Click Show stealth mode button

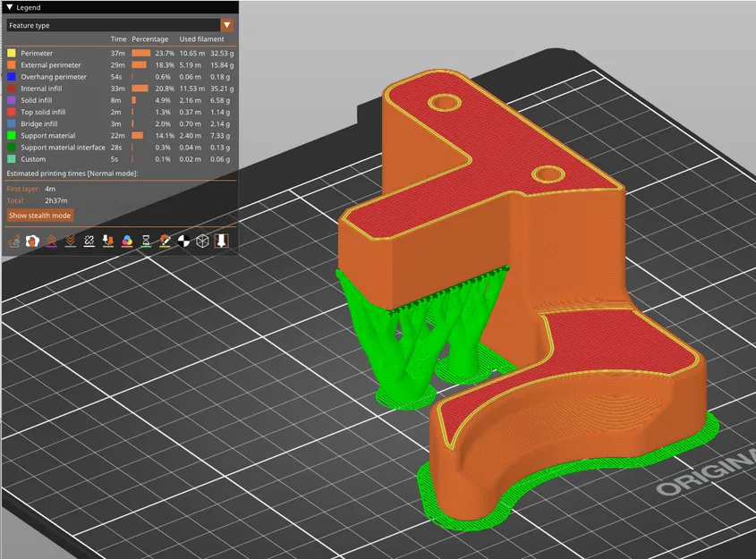click(x=40, y=216)
